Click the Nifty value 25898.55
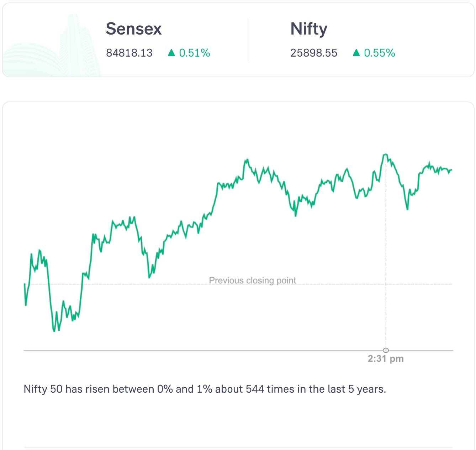Screen dimensions: 476x450 click(314, 53)
